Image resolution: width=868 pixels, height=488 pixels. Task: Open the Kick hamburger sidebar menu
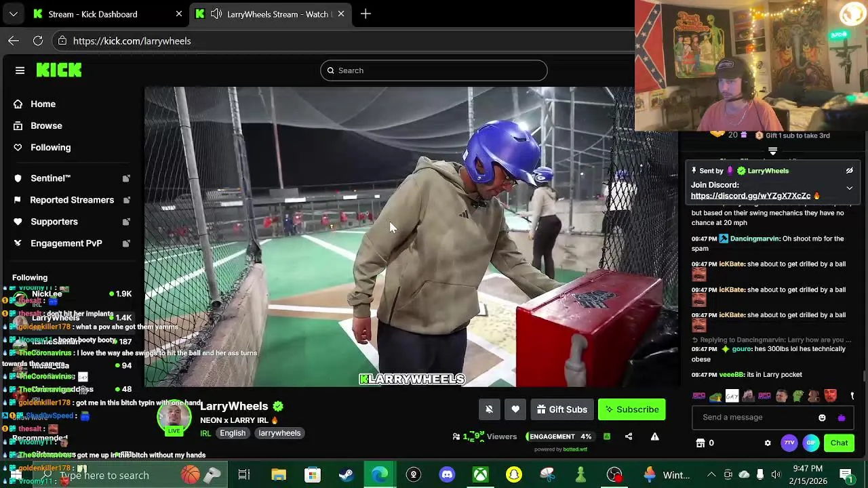(20, 70)
